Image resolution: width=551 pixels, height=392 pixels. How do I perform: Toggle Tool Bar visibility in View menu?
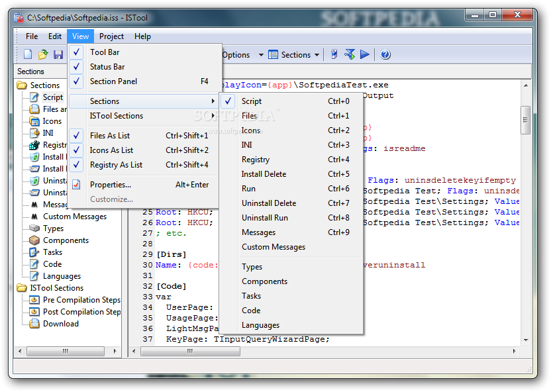146,52
